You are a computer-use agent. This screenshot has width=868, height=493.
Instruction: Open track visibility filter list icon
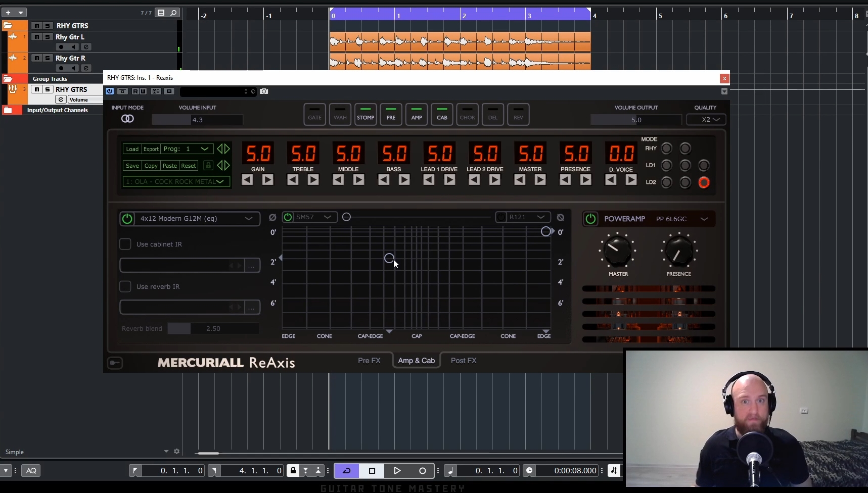click(x=161, y=13)
